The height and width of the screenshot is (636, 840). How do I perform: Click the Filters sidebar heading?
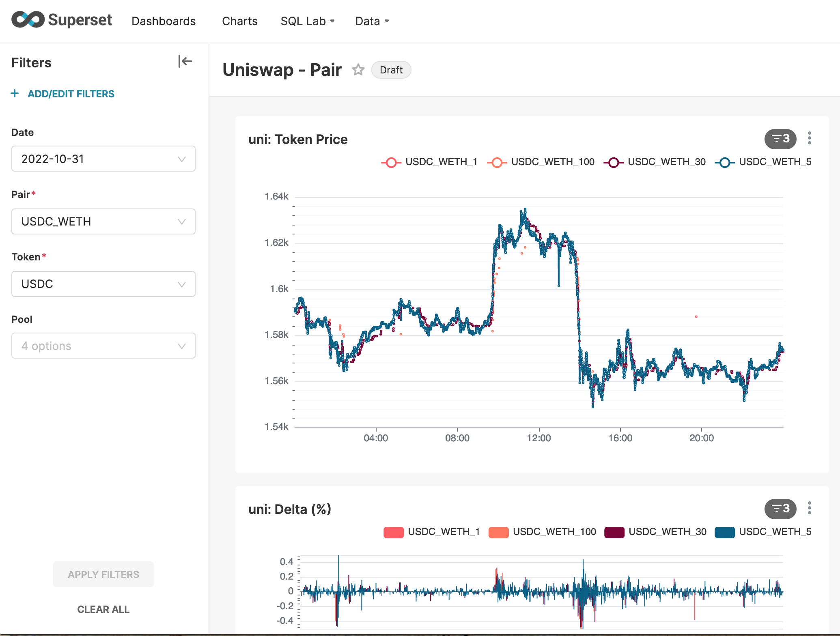click(x=31, y=63)
